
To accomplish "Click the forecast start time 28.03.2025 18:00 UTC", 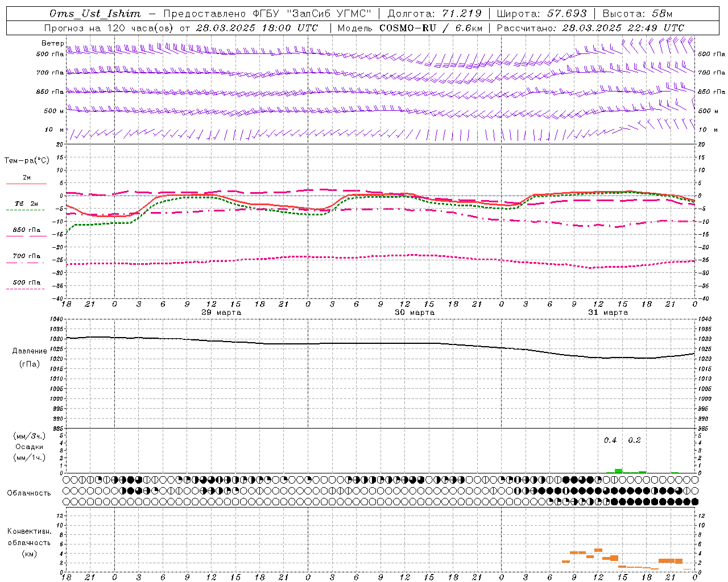I will (257, 28).
